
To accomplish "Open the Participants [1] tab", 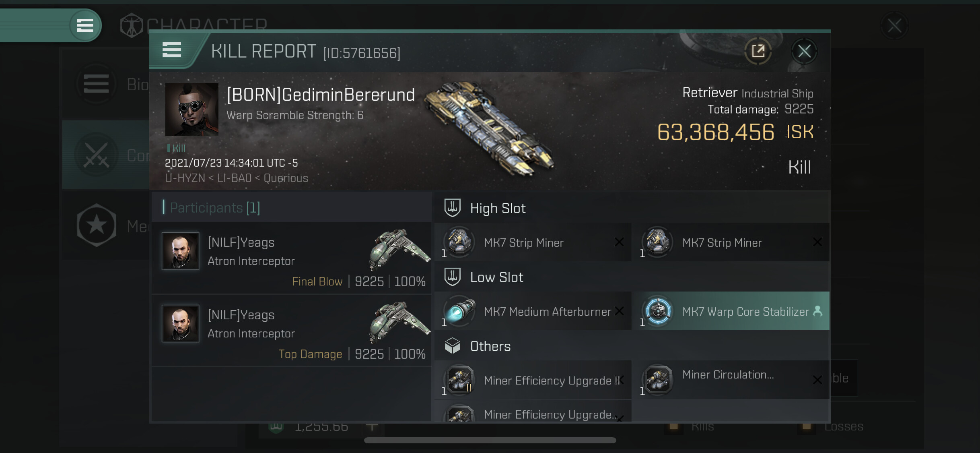I will coord(215,208).
